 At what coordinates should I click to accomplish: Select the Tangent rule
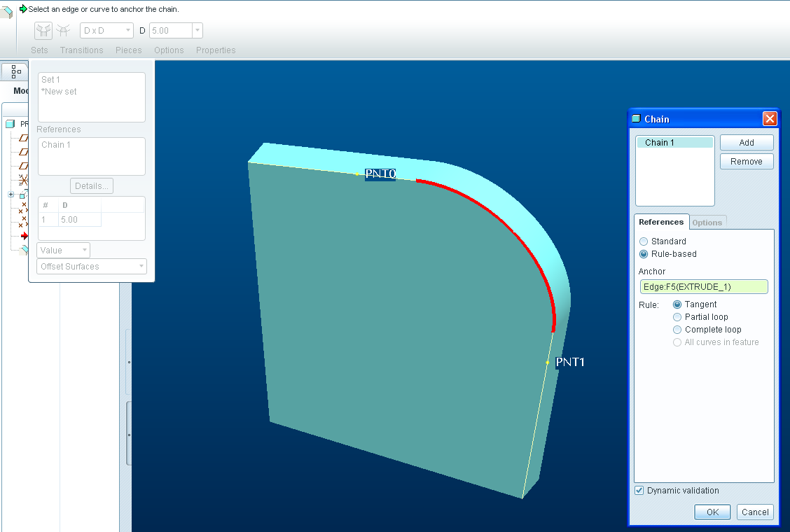[x=677, y=304]
